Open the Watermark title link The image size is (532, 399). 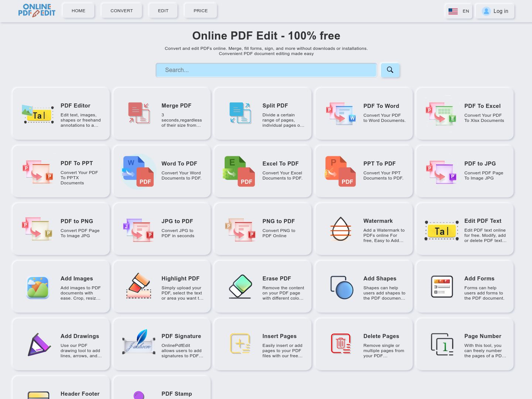point(378,221)
